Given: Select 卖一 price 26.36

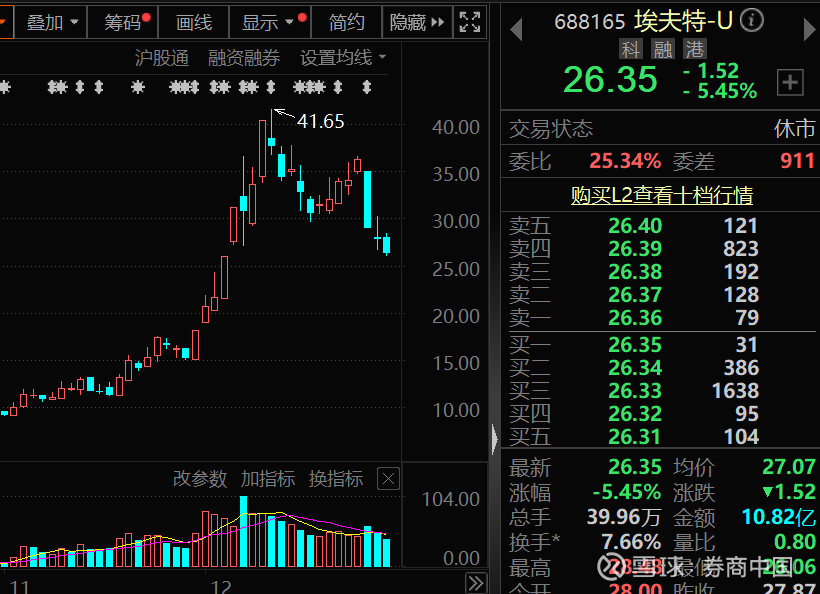Looking at the screenshot, I should pyautogui.click(x=635, y=318).
